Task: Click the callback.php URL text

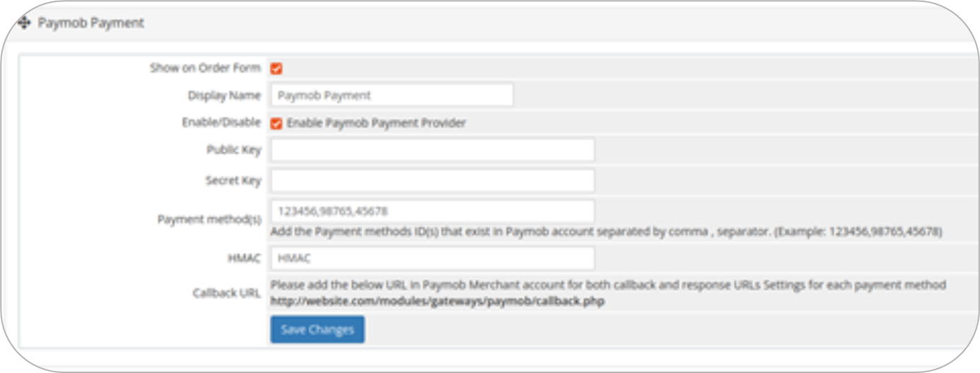Action: [x=437, y=301]
